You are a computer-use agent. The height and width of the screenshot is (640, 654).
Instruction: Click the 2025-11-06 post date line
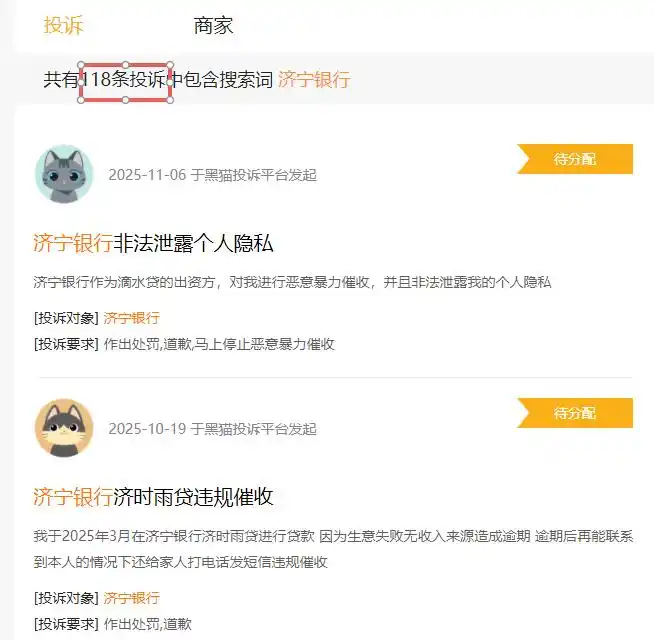(212, 175)
